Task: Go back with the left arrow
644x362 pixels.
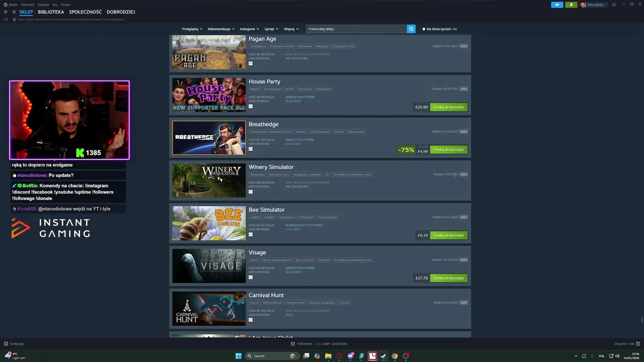Action: pyautogui.click(x=6, y=12)
